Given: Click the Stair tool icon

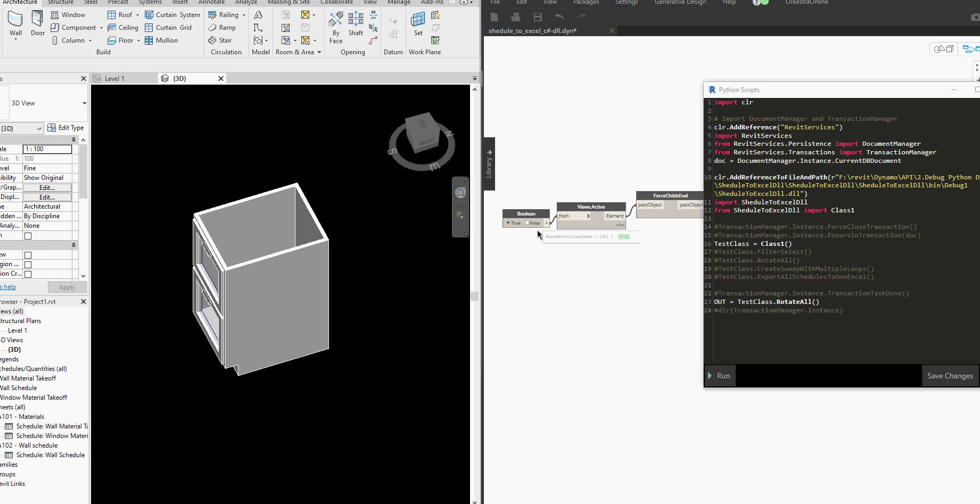Looking at the screenshot, I should (x=212, y=40).
